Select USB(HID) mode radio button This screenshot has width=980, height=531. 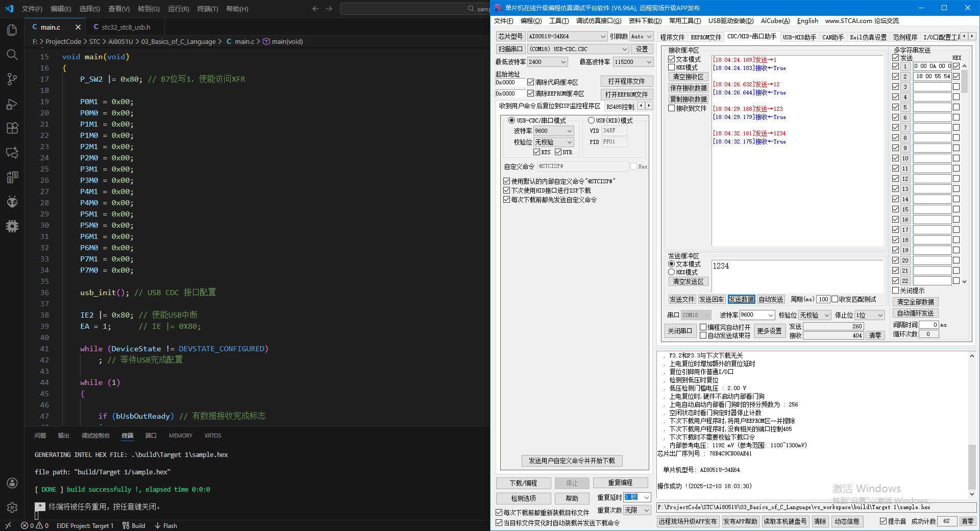tap(591, 120)
